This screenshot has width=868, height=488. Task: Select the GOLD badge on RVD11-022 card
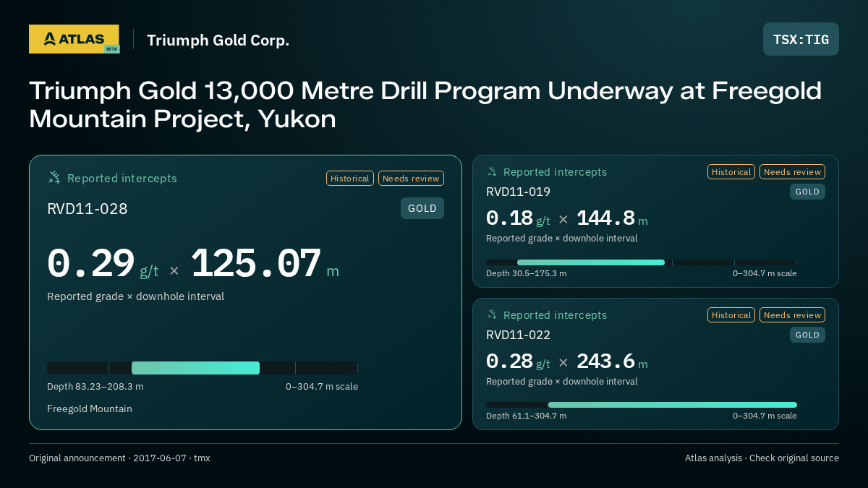807,335
